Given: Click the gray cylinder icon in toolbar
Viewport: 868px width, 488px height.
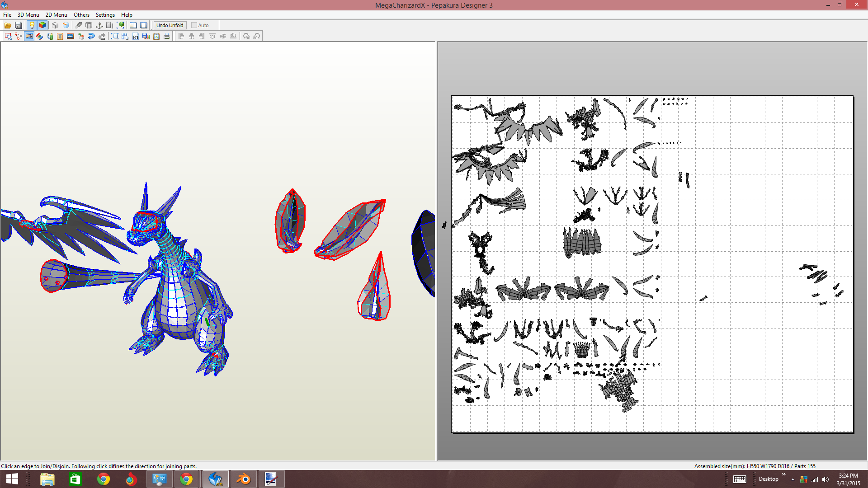Looking at the screenshot, I should coord(89,25).
